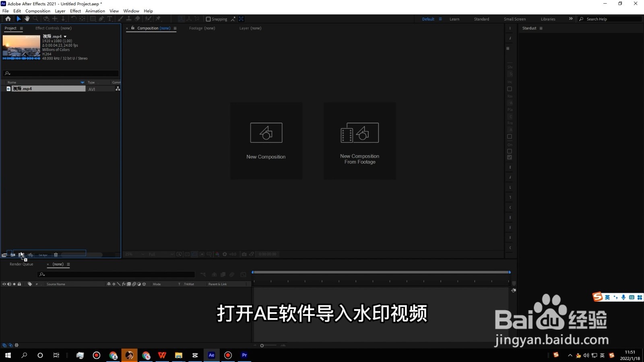644x362 pixels.
Task: Open the Full resolution dropdown
Action: point(157,254)
